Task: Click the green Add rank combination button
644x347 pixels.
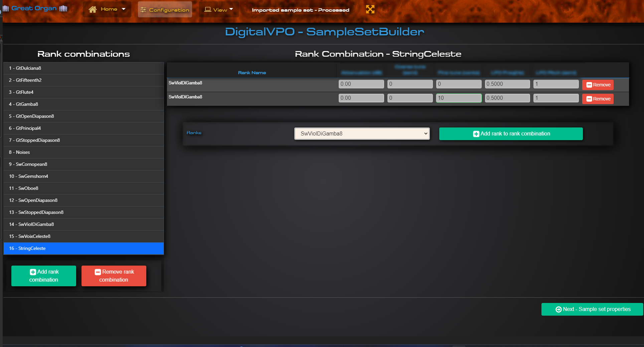Action: (44, 276)
